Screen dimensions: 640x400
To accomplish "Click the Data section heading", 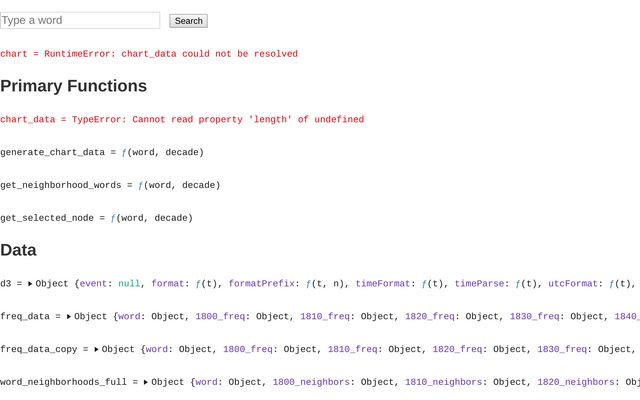I will [18, 250].
